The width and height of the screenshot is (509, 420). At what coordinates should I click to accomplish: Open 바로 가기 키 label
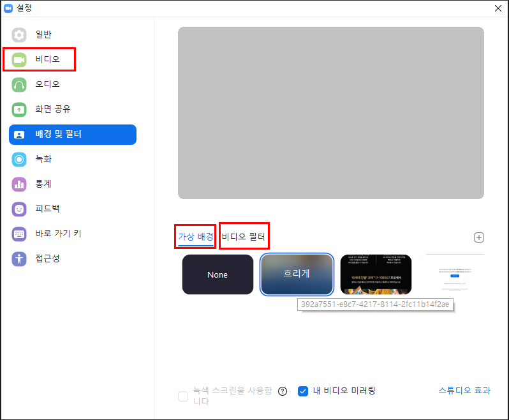click(x=58, y=234)
